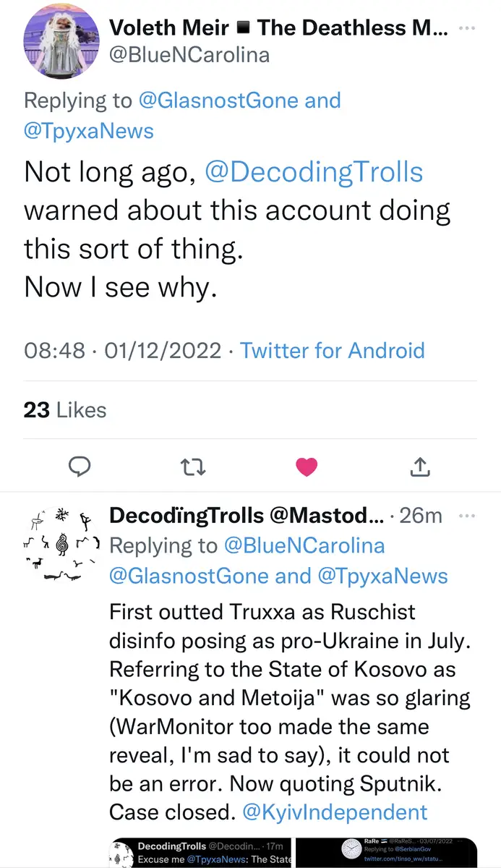Viewport: 501px width, 868px height.
Task: Click the retweet arrows icon
Action: pos(193,467)
